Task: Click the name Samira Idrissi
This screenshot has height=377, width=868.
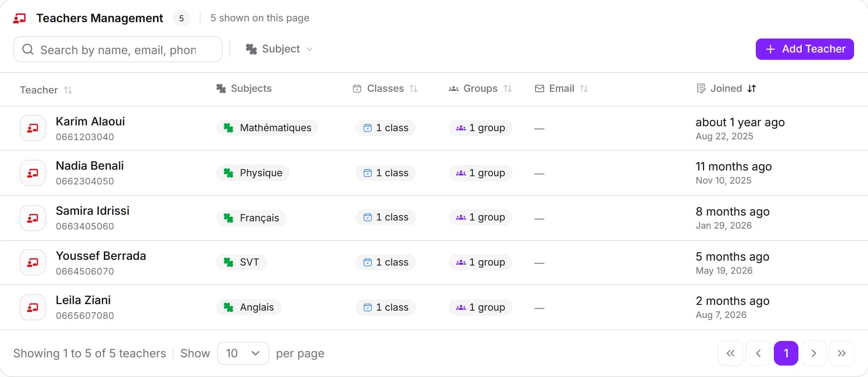Action: [93, 211]
